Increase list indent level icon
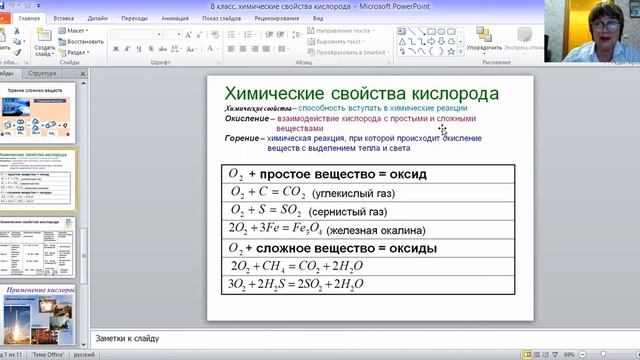 (280, 35)
